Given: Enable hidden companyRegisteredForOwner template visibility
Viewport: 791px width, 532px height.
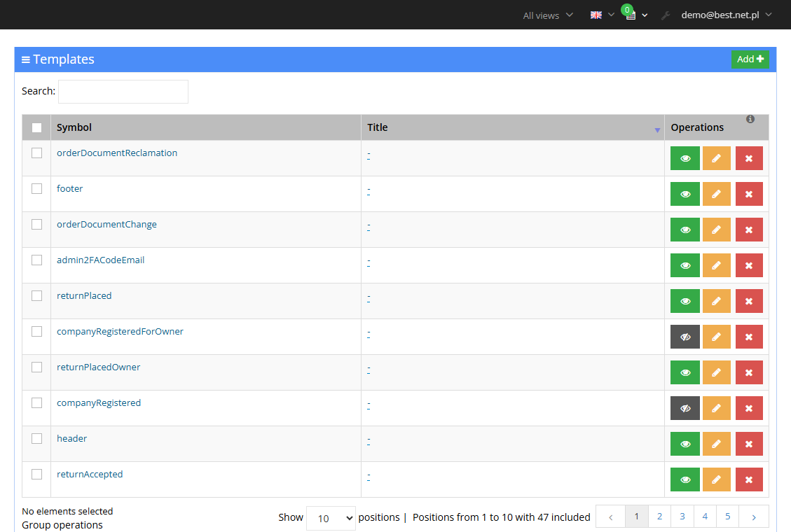Looking at the screenshot, I should 685,337.
